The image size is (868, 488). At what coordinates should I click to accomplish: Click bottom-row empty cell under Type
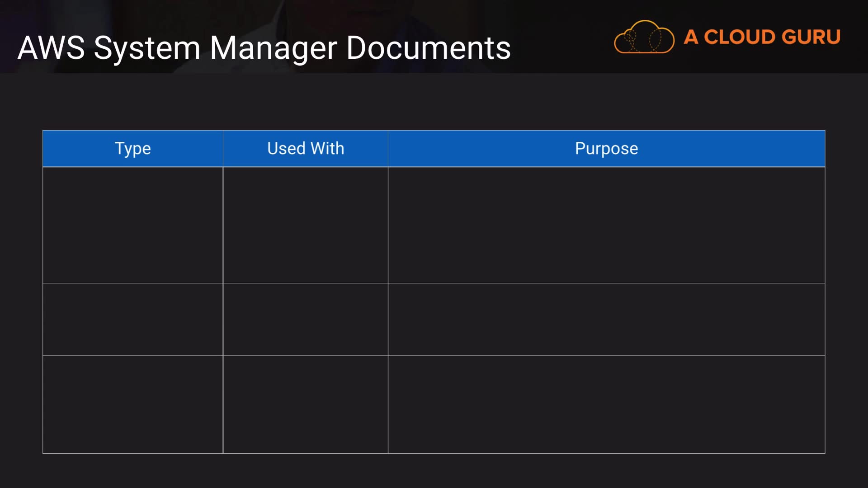132,404
